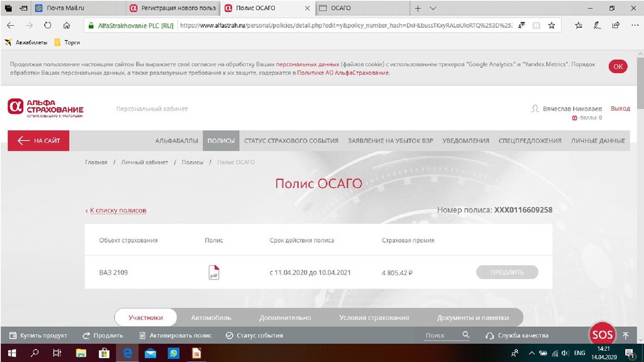Click the scroll-to-top arrow icon
644x362 pixels.
point(626,336)
